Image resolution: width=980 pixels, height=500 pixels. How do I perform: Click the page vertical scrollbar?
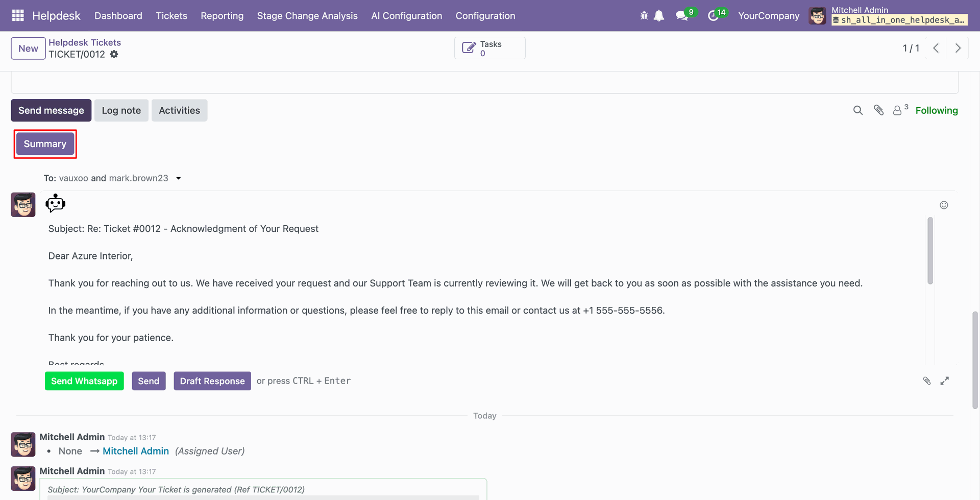click(x=975, y=360)
